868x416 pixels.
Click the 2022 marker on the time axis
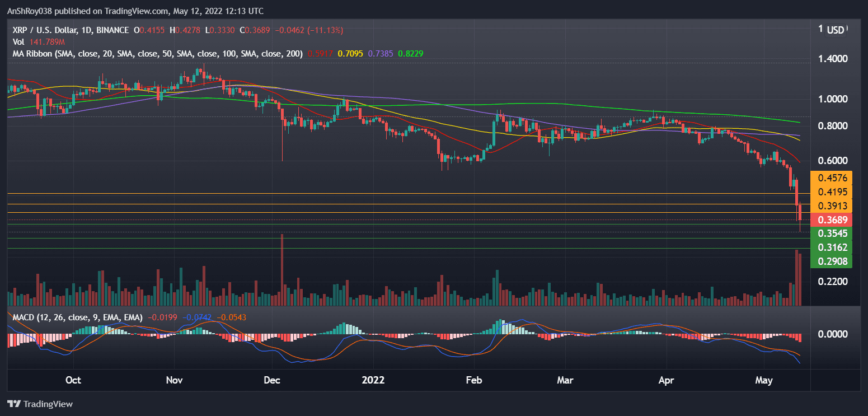tap(373, 380)
